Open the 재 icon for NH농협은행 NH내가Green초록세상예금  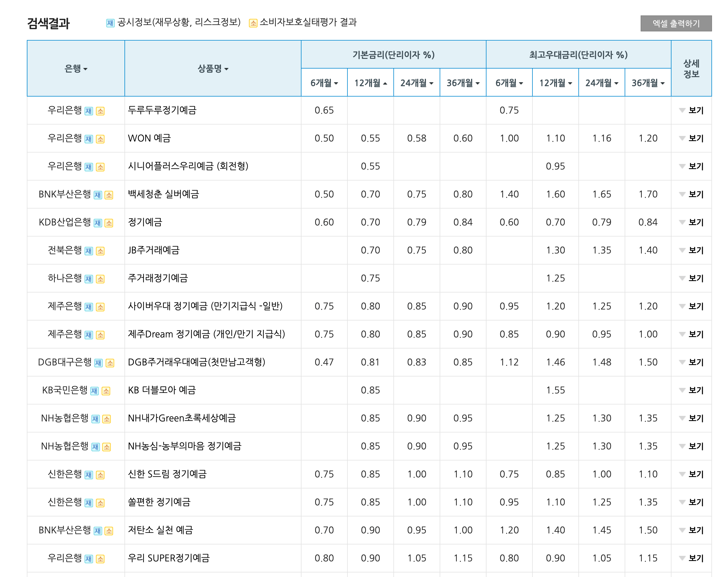[96, 419]
